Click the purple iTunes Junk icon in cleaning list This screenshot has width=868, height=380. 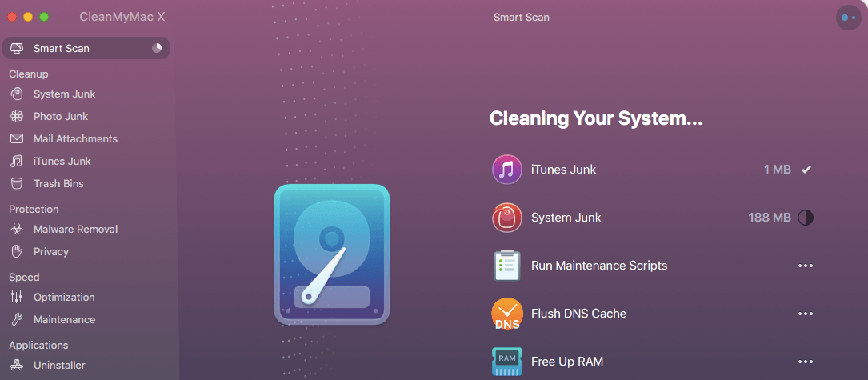coord(507,170)
